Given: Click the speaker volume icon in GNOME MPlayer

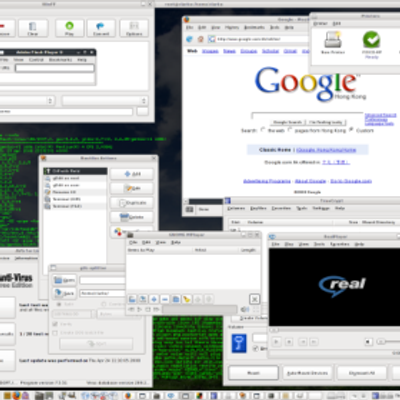Looking at the screenshot, I should click(x=245, y=310).
